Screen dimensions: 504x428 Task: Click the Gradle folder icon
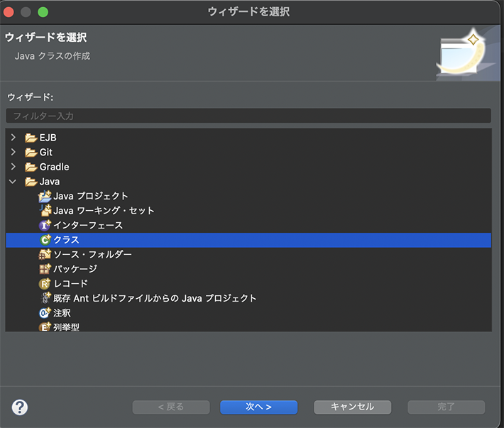click(x=31, y=167)
